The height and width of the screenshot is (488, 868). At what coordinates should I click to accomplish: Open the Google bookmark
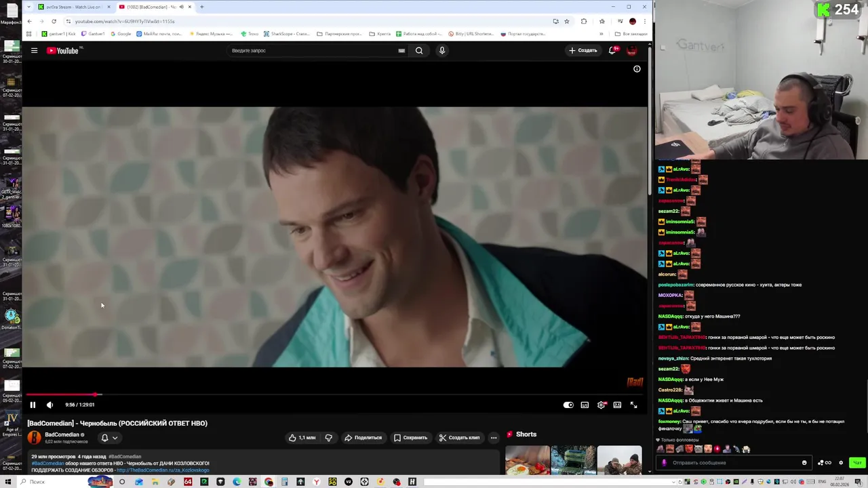pyautogui.click(x=120, y=34)
